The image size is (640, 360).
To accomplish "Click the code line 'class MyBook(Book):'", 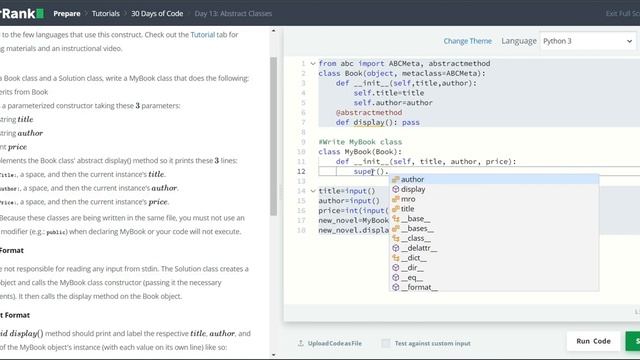I will [360, 152].
